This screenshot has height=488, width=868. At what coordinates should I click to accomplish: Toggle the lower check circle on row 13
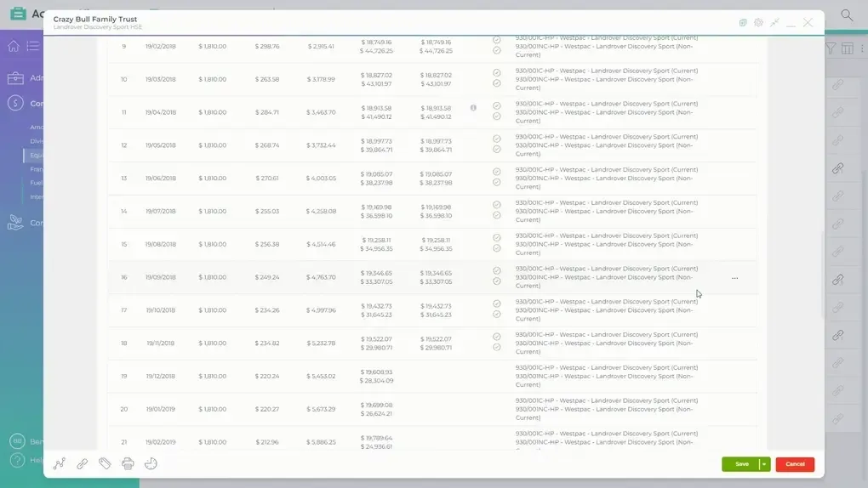pyautogui.click(x=497, y=183)
